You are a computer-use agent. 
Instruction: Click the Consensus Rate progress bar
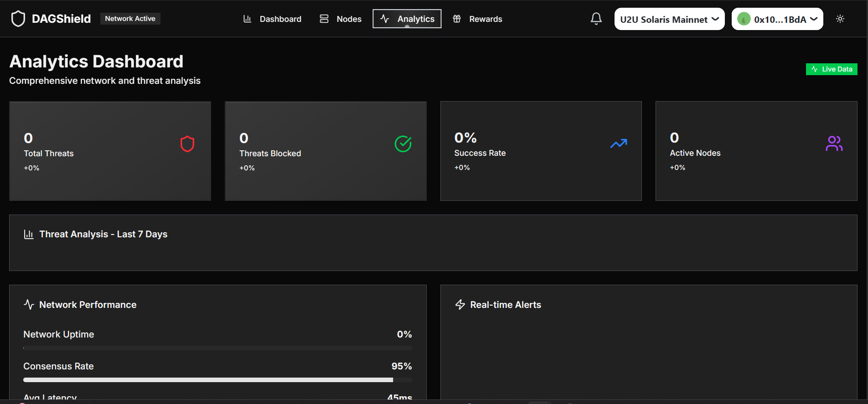217,380
